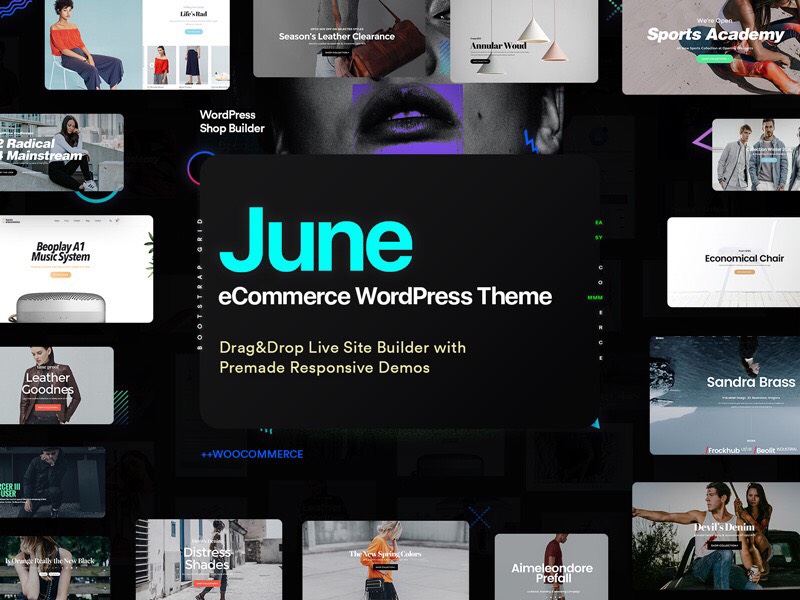Open the Leather Goodnes demo thumbnail
Screen dimensions: 800x600
[56, 385]
